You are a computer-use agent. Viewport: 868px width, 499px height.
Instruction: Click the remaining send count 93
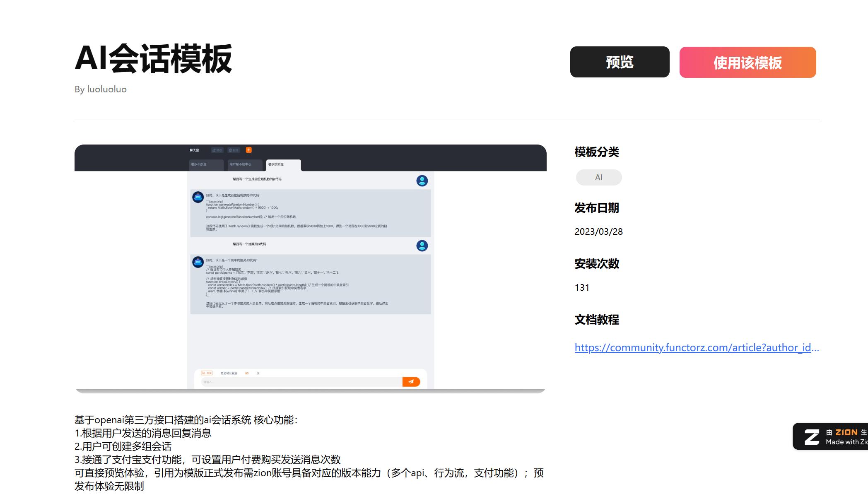pos(247,373)
